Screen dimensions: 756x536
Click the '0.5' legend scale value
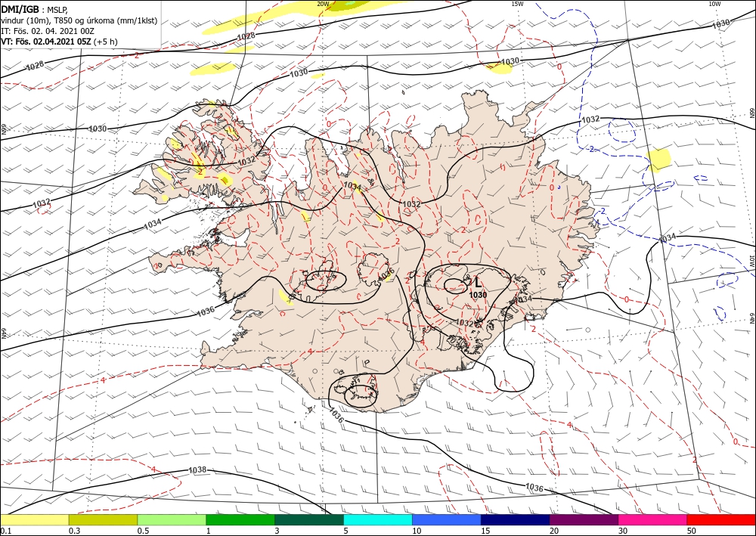(x=143, y=531)
